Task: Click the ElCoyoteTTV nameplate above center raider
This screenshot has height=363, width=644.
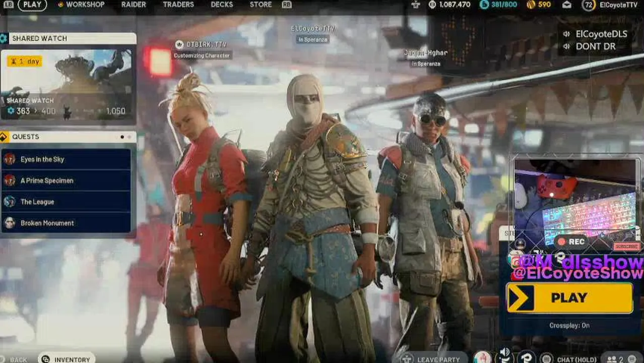Action: (313, 29)
